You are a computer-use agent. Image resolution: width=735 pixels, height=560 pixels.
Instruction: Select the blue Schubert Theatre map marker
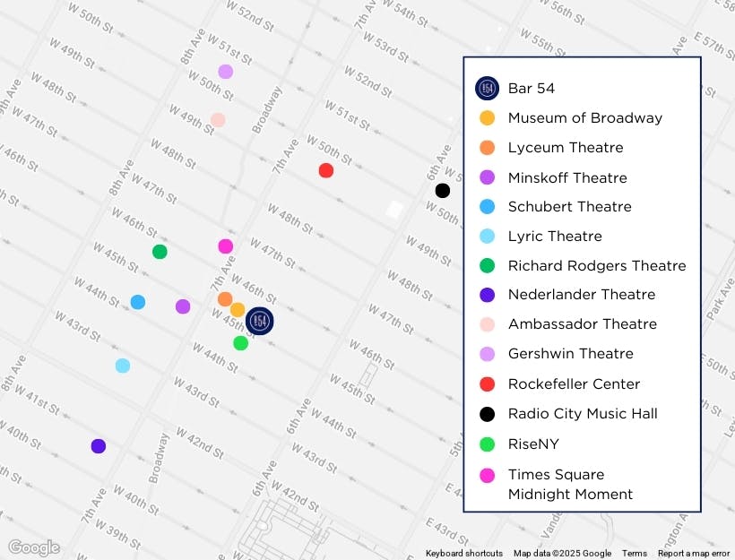(137, 302)
